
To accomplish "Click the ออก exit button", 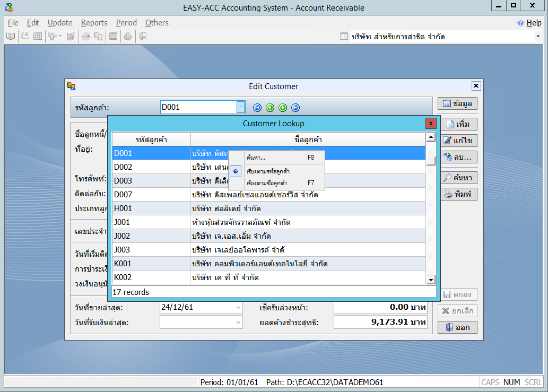I will pos(457,327).
